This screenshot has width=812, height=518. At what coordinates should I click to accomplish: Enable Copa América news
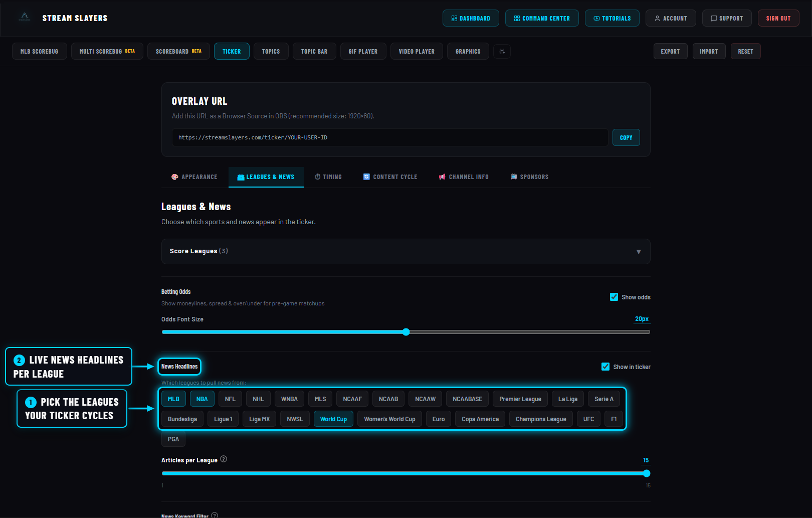tap(480, 419)
